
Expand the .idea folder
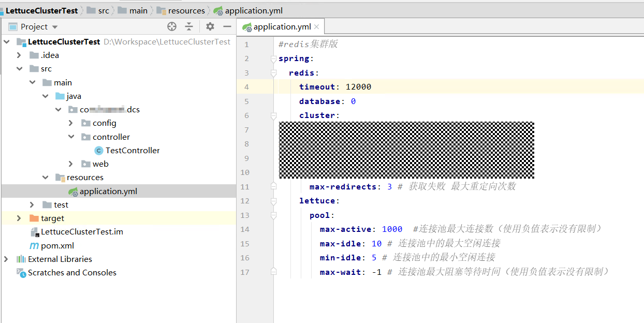pyautogui.click(x=19, y=55)
